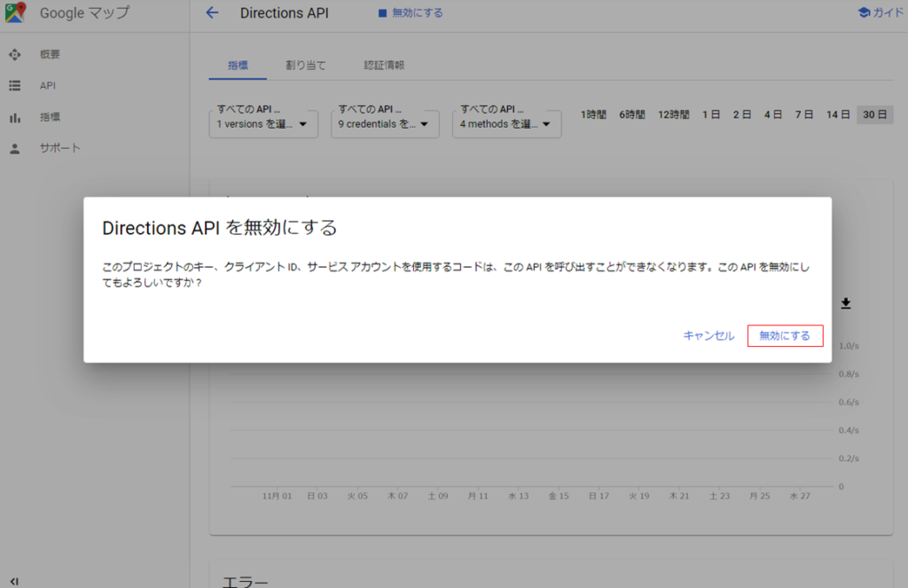Click the ガイド graduation cap icon
908x588 pixels.
coord(864,12)
